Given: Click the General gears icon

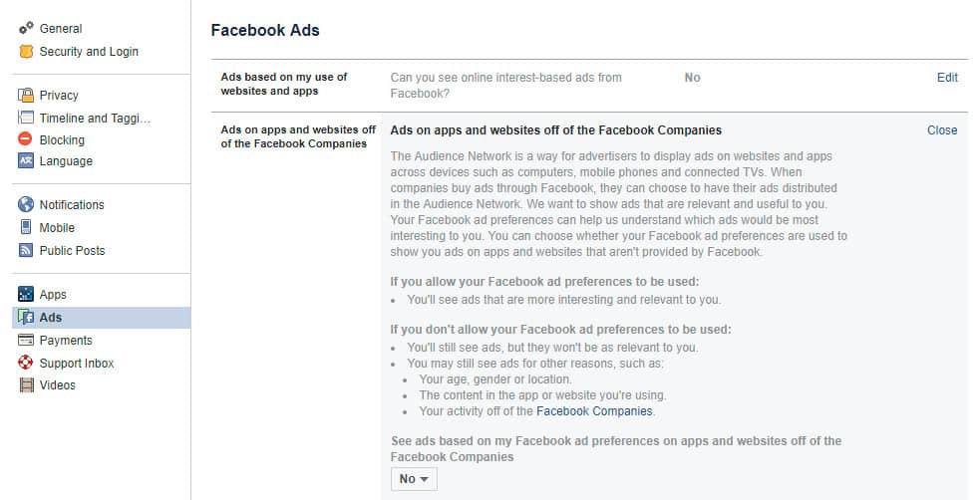Looking at the screenshot, I should coord(26,29).
